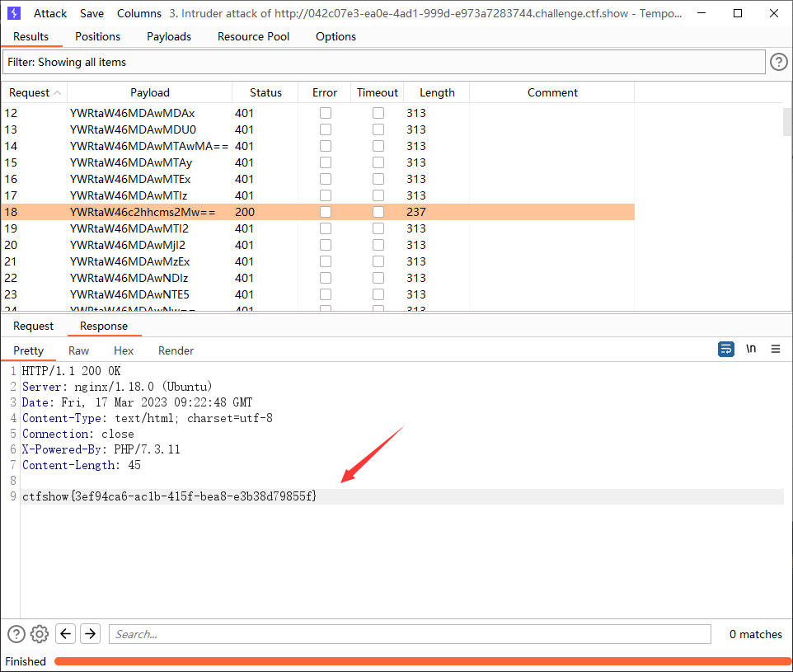Screen dimensions: 793x672
Task: Switch to the Resource Pool tab
Action: pyautogui.click(x=253, y=37)
